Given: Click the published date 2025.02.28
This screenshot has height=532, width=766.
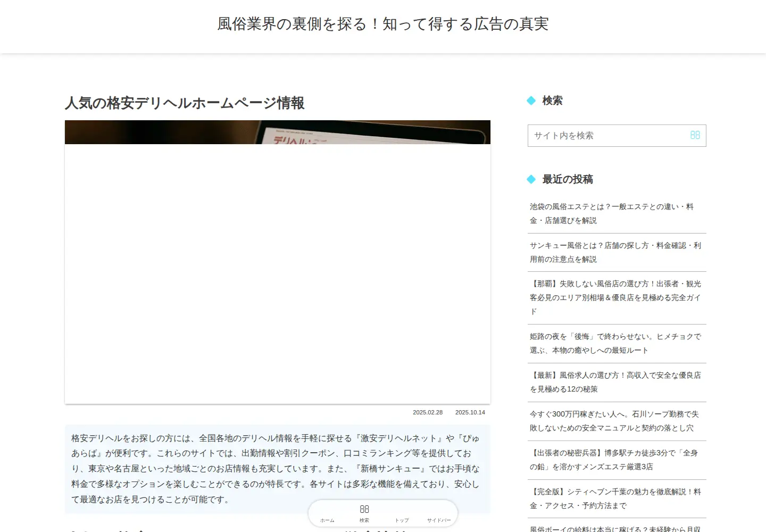Looking at the screenshot, I should [x=428, y=412].
